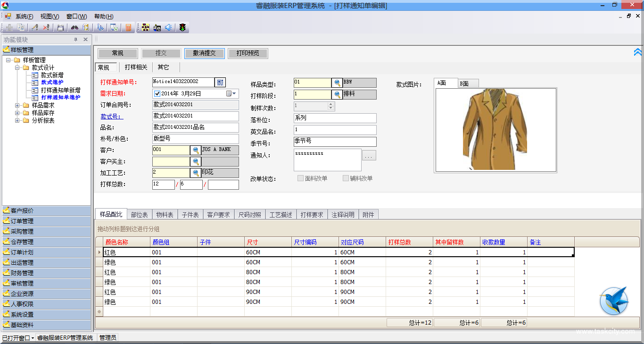Click the binoculars search toolbar icon
644x344 pixels.
[x=74, y=27]
